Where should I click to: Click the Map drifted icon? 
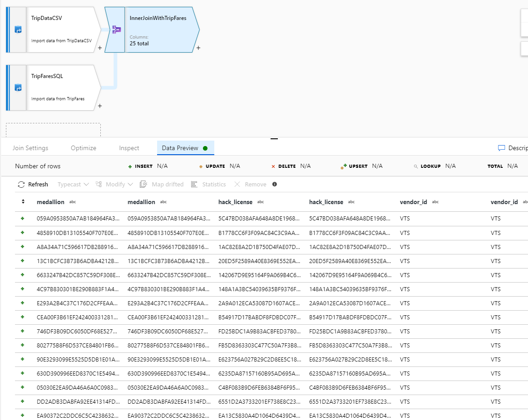point(143,184)
